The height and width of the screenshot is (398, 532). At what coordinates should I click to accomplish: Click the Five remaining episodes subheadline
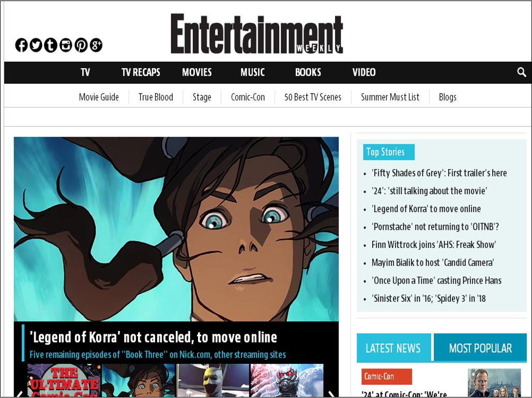pos(158,355)
